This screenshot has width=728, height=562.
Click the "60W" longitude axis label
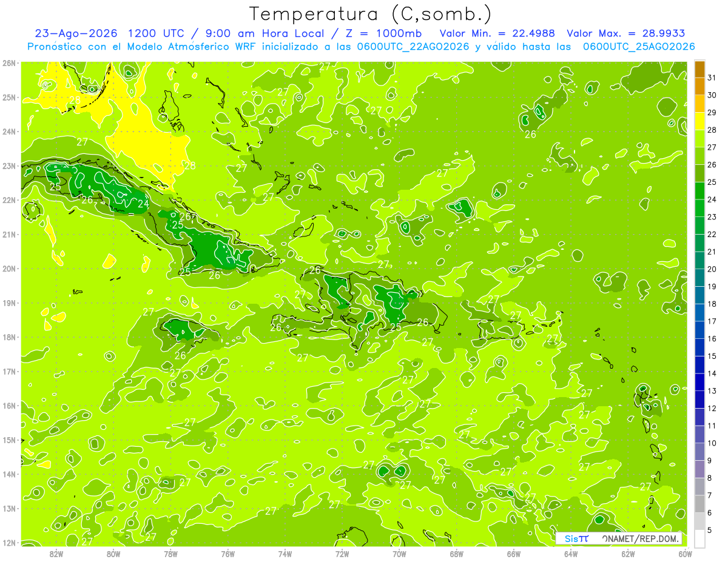684,554
